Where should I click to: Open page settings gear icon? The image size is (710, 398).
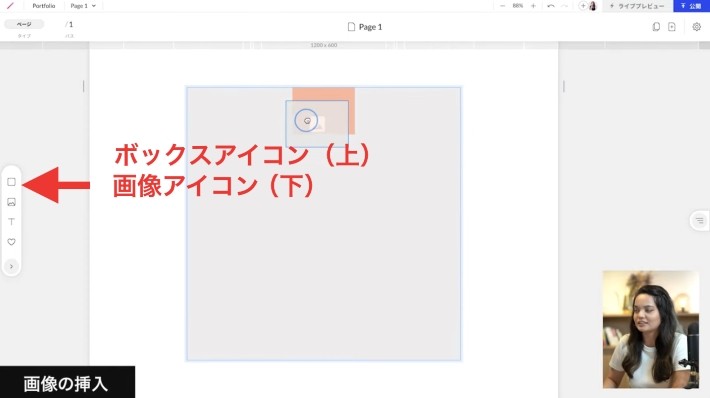pyautogui.click(x=697, y=27)
